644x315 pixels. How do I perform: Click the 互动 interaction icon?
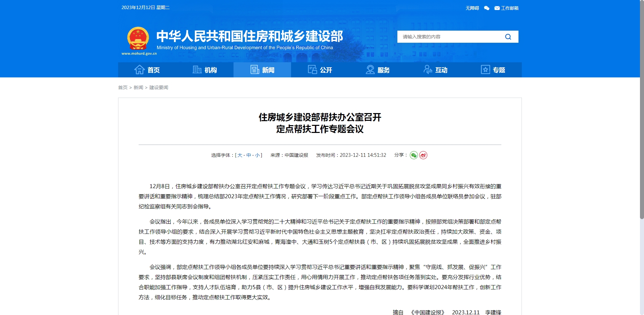(428, 70)
